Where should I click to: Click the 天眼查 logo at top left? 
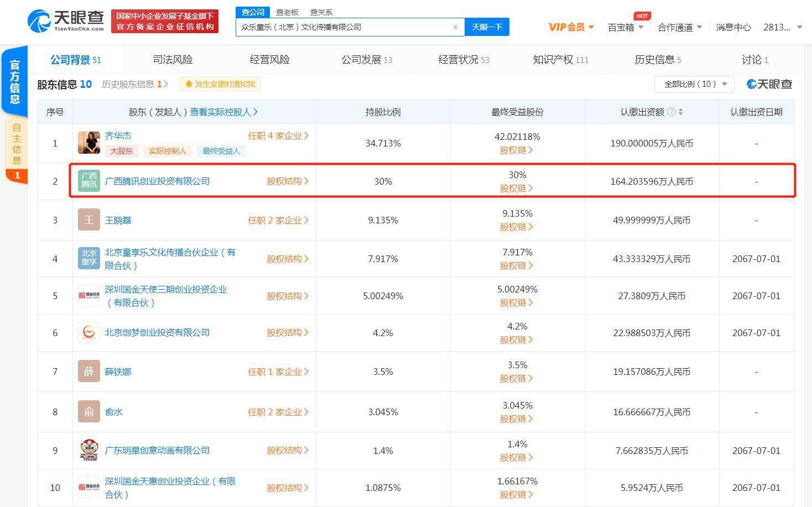[x=66, y=21]
